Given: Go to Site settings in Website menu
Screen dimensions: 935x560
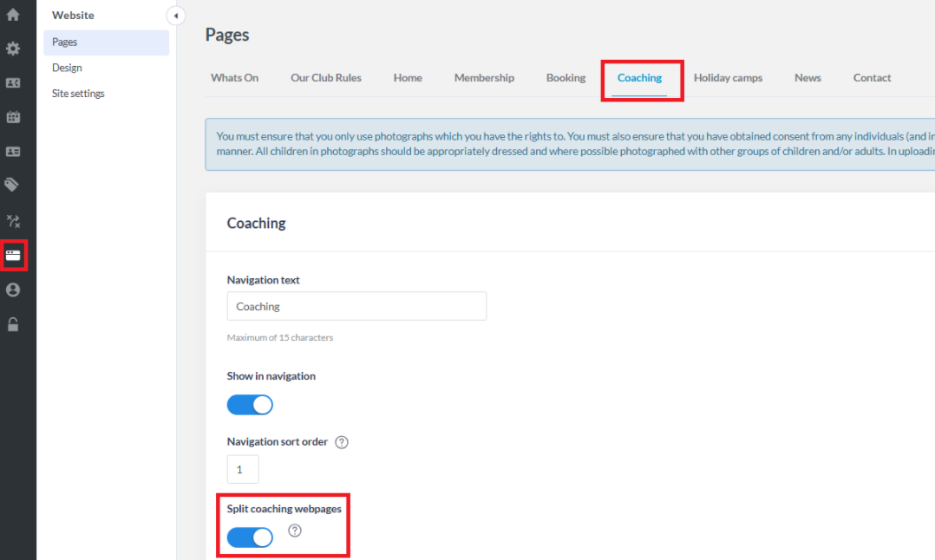Looking at the screenshot, I should tap(78, 94).
